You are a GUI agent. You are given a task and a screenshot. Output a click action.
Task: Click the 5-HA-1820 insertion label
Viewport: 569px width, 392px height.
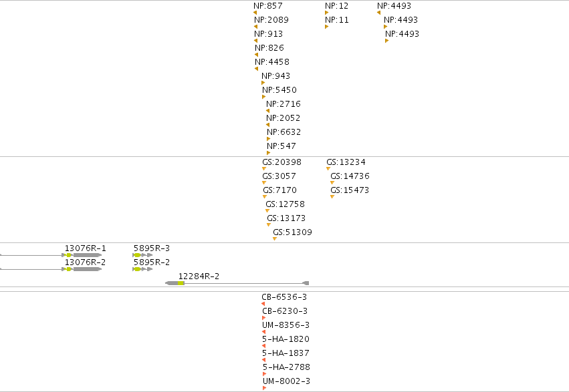286,339
